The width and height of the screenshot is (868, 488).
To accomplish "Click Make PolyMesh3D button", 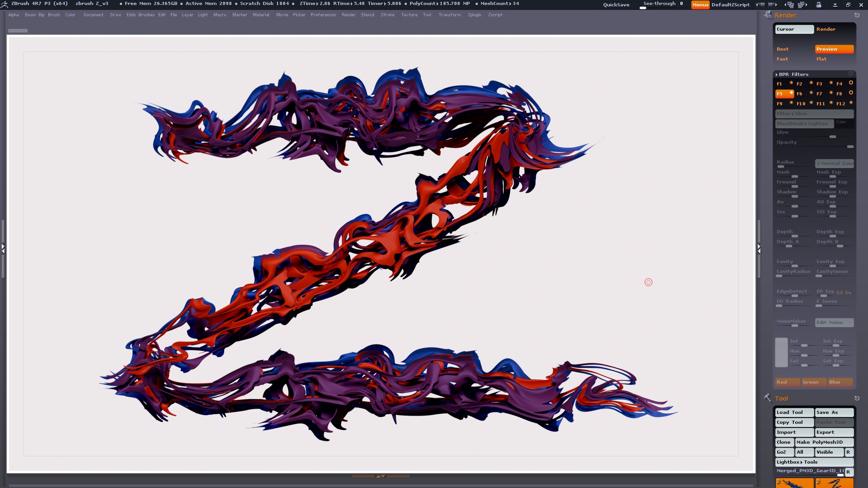I will point(824,442).
